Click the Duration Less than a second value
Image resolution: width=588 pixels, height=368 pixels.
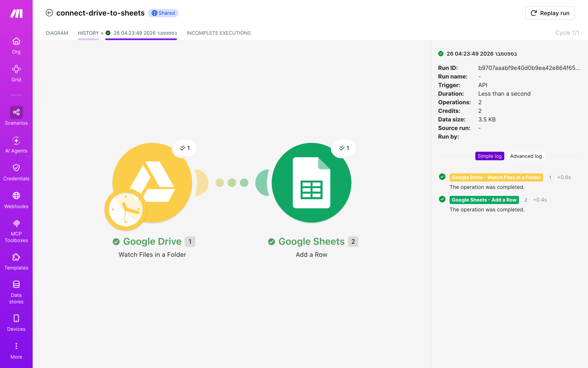pos(504,94)
